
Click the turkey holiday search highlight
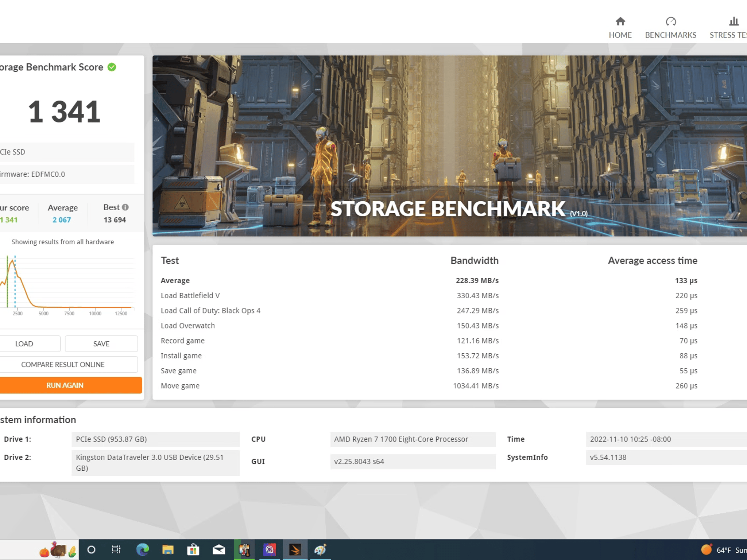58,550
